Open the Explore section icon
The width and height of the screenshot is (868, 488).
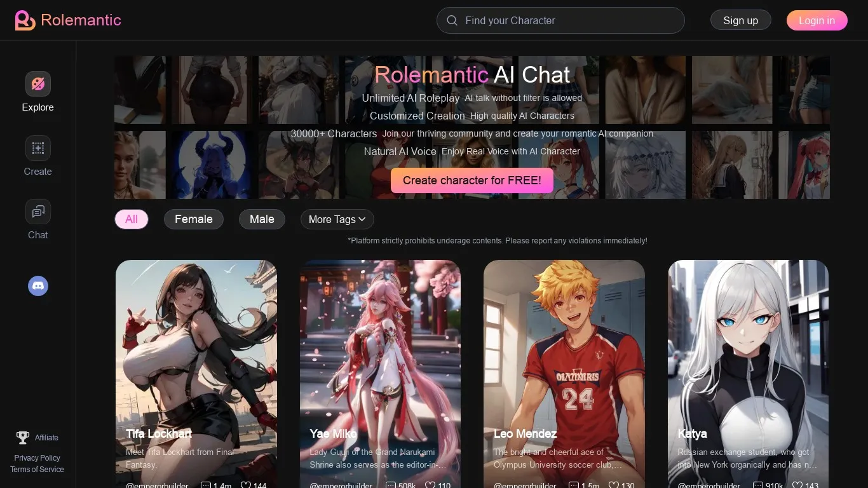tap(37, 83)
